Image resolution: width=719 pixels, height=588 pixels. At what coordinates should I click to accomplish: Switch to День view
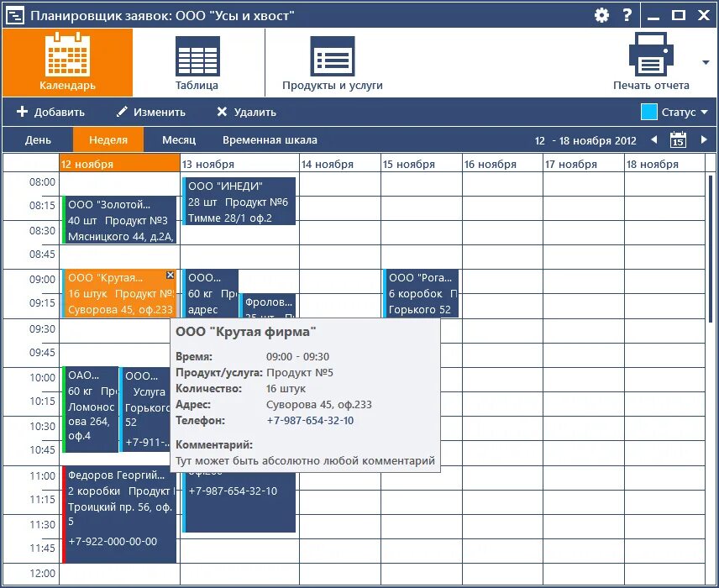click(38, 140)
